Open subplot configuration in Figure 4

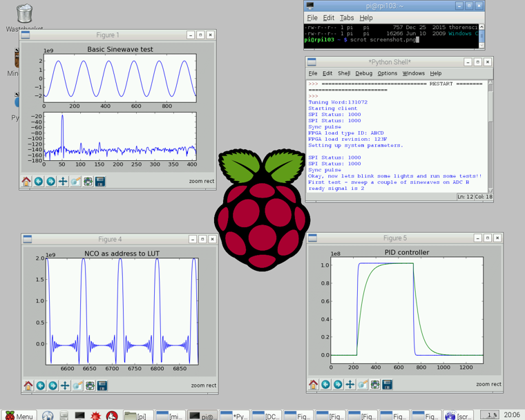90,385
